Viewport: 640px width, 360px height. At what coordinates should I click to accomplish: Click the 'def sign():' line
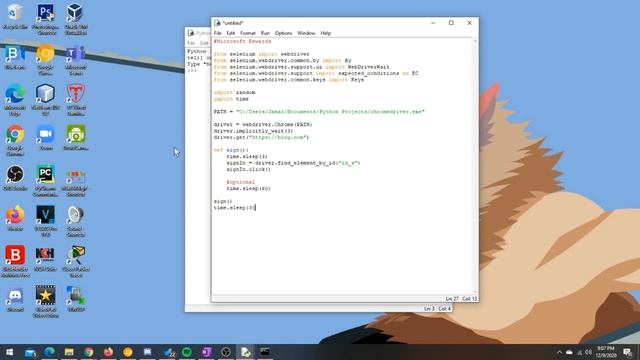coord(231,150)
